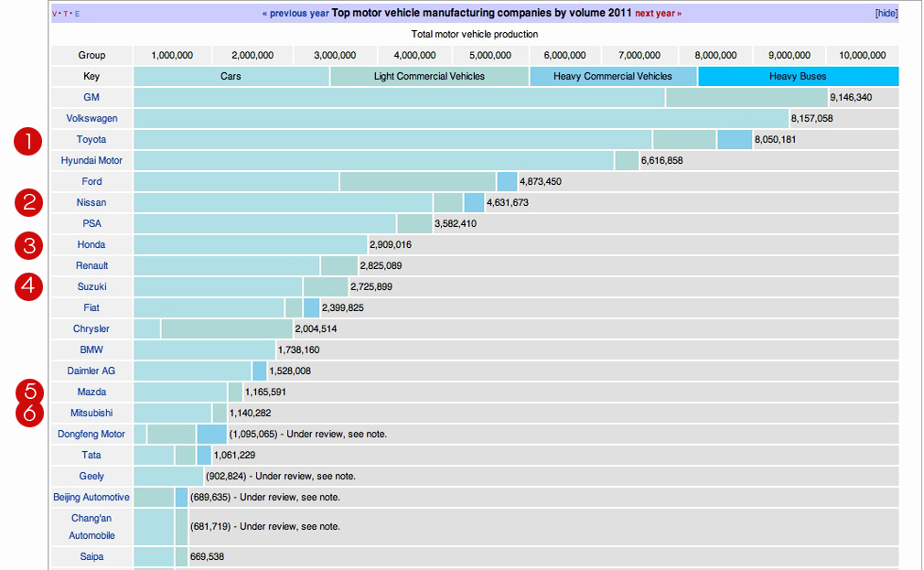Select Saipa total 669,538
The image size is (924, 570).
coord(207,557)
